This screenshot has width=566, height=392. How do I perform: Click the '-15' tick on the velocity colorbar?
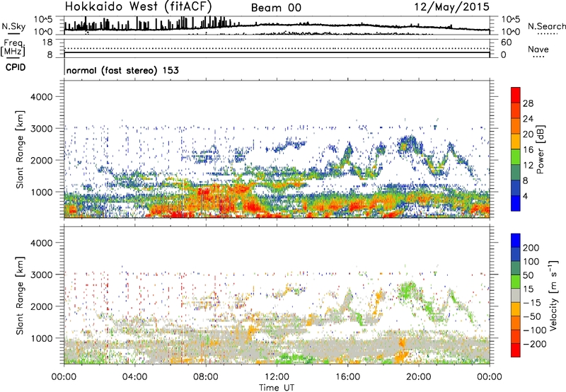pyautogui.click(x=531, y=303)
